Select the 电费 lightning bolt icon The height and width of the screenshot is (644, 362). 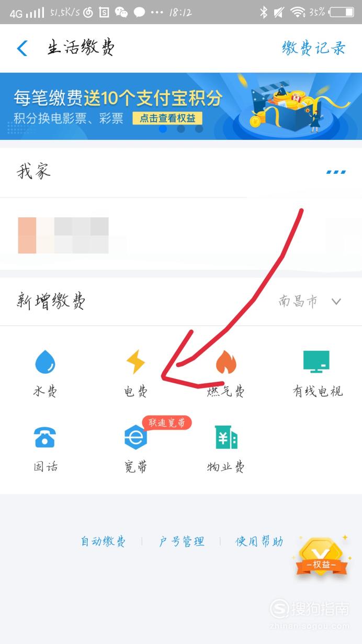135,362
